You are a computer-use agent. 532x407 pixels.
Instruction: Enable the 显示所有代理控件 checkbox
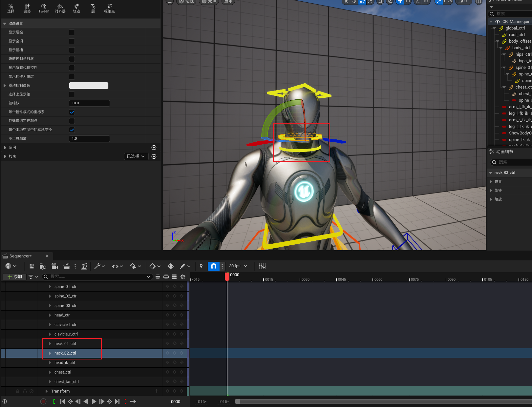pyautogui.click(x=72, y=68)
